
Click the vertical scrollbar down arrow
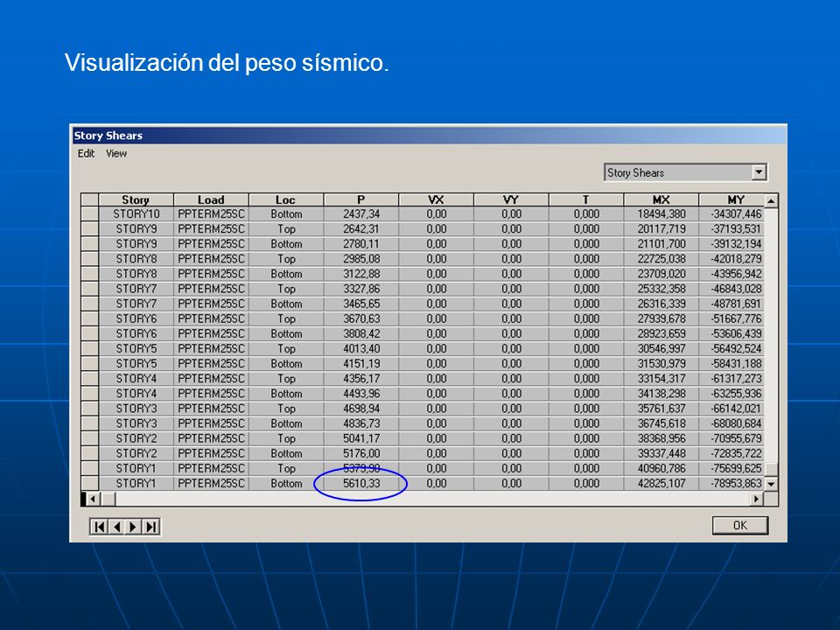(771, 484)
